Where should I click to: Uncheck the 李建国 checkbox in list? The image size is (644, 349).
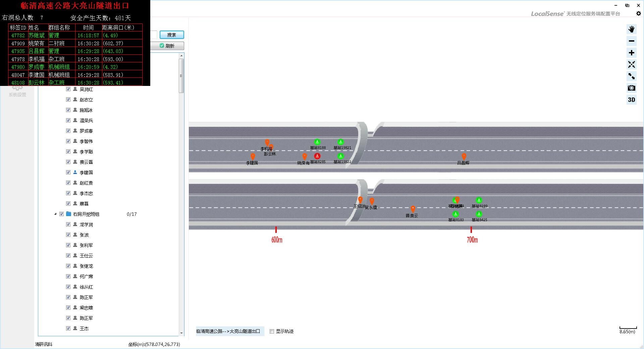coord(68,172)
